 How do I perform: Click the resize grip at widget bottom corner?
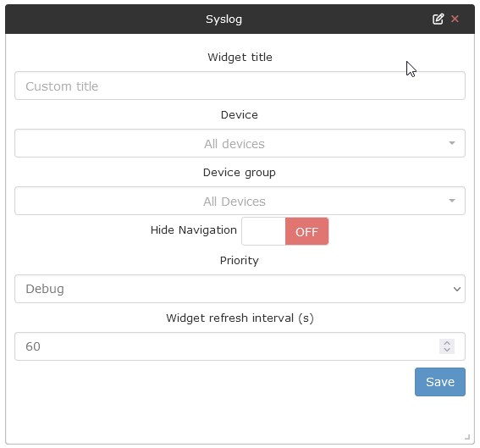tap(467, 437)
